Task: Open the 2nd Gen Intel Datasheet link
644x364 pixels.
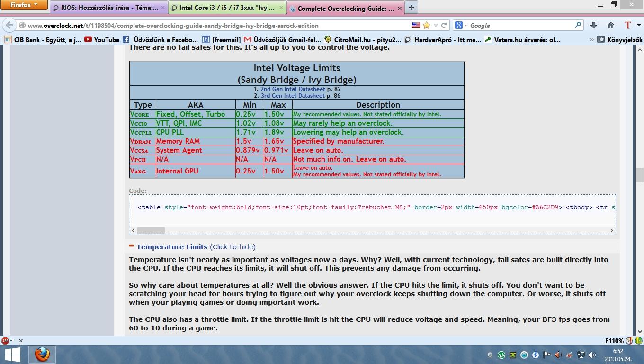Action: (293, 89)
